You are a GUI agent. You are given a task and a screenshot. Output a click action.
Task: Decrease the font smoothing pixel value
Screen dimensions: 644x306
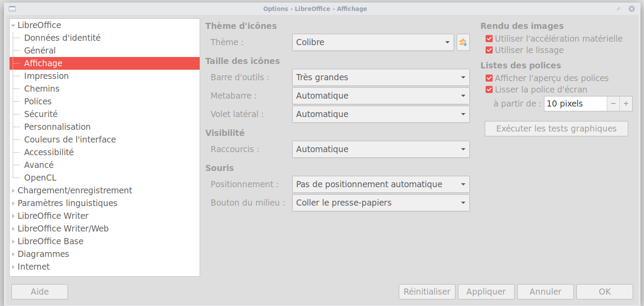coord(613,104)
